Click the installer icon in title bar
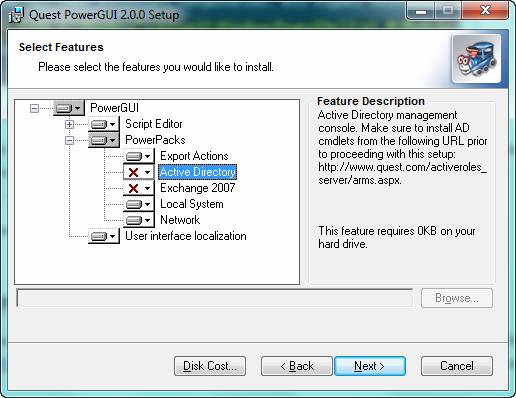516x398 pixels. tap(16, 15)
